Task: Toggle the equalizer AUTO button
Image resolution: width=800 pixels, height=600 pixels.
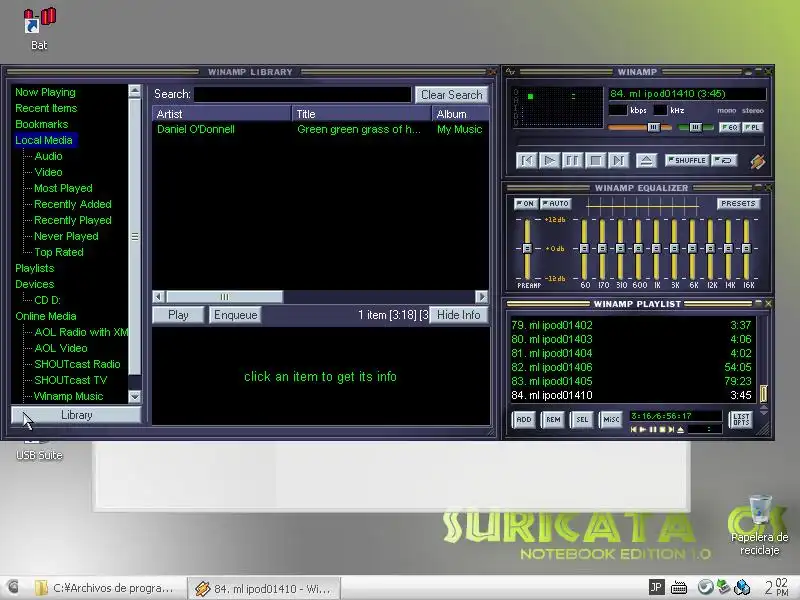Action: coord(556,204)
